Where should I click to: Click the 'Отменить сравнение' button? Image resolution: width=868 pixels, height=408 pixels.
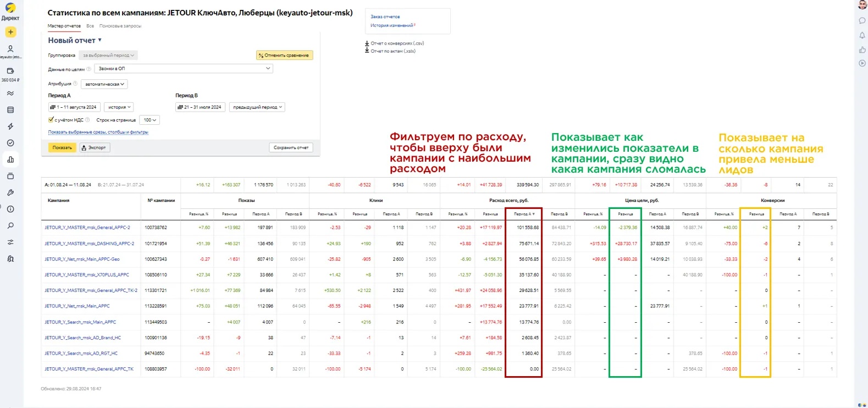coord(284,56)
